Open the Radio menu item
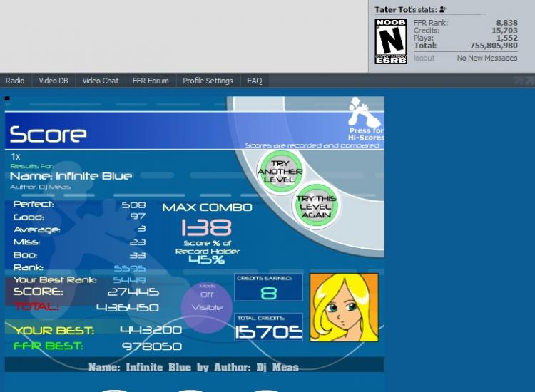The width and height of the screenshot is (535, 392). (15, 81)
